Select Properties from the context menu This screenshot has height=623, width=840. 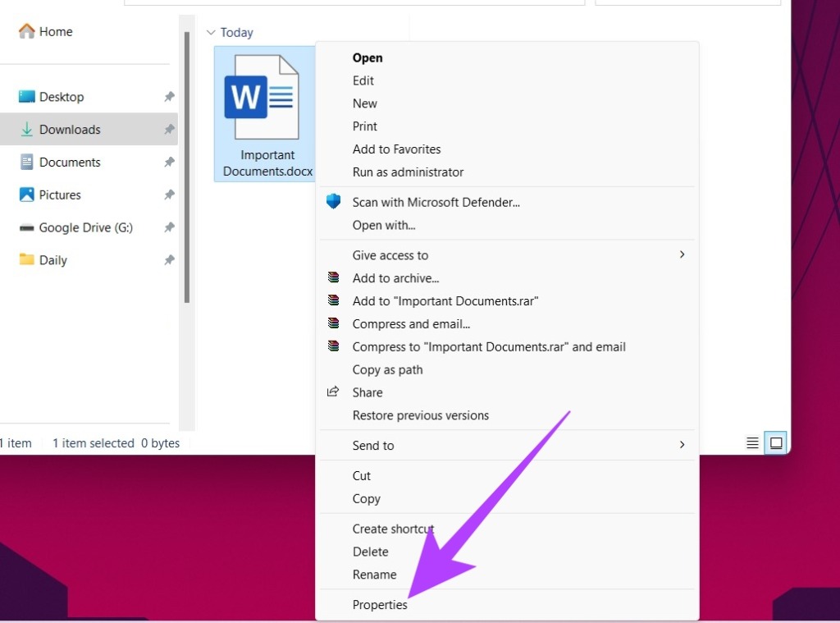pyautogui.click(x=380, y=605)
